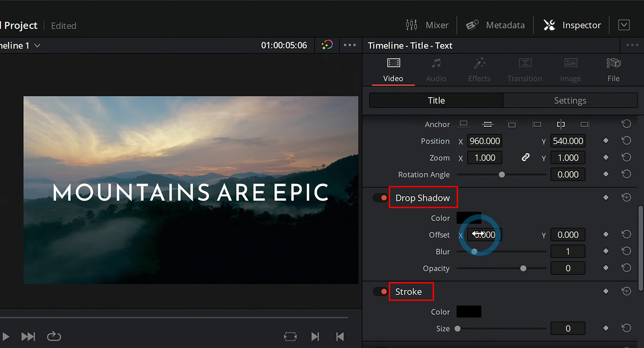This screenshot has height=348, width=644.
Task: Reset the whole Drop Shadow section
Action: [x=626, y=198]
